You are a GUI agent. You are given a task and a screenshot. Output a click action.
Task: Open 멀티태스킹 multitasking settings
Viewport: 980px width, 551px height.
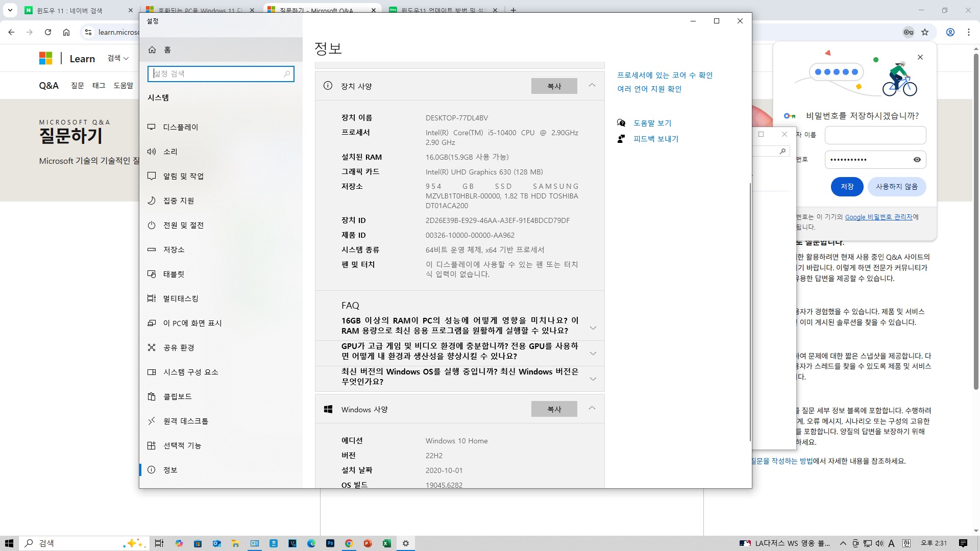[x=220, y=298]
